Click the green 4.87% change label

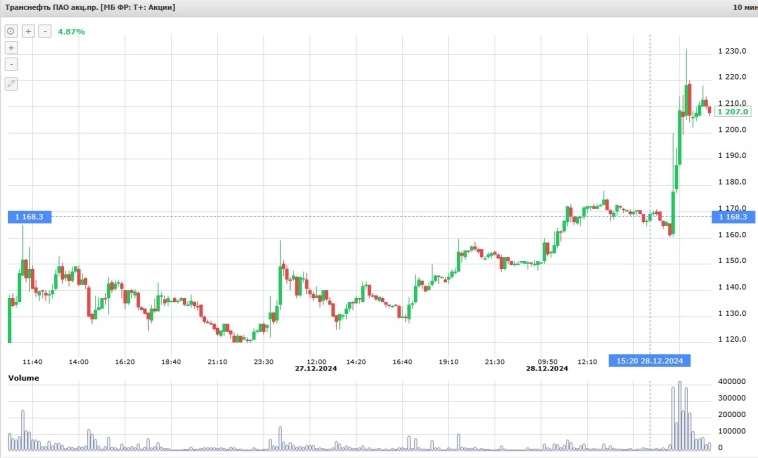(71, 32)
